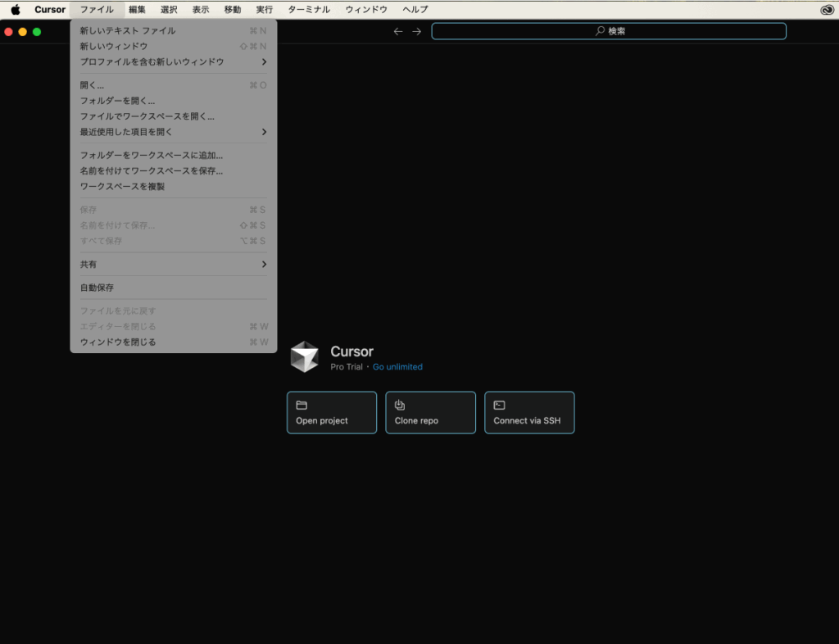Open the Cursor application menu

[x=50, y=10]
